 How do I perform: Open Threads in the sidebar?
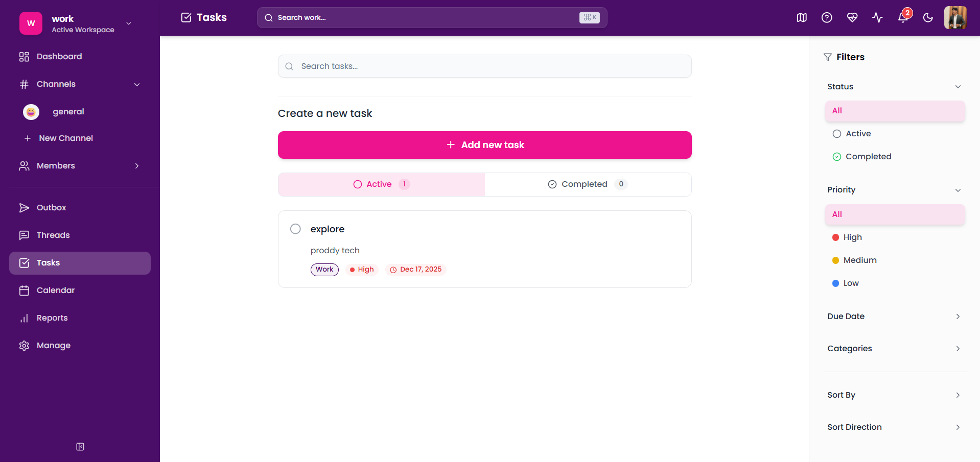53,235
